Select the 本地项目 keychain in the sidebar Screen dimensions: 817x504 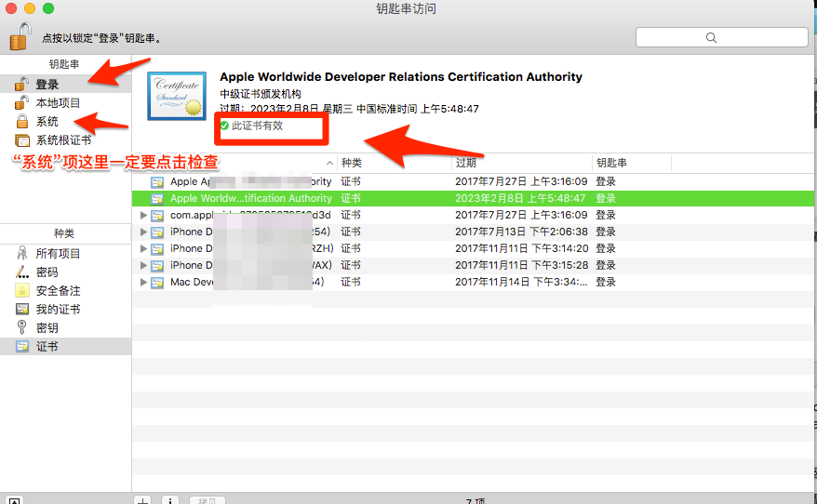(x=66, y=103)
